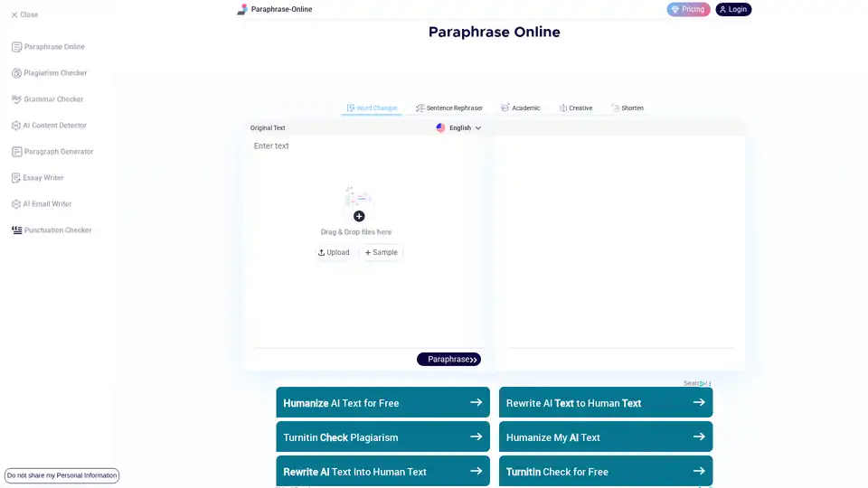Click the Upload button
Viewport: 868px width, 488px height.
tap(334, 253)
